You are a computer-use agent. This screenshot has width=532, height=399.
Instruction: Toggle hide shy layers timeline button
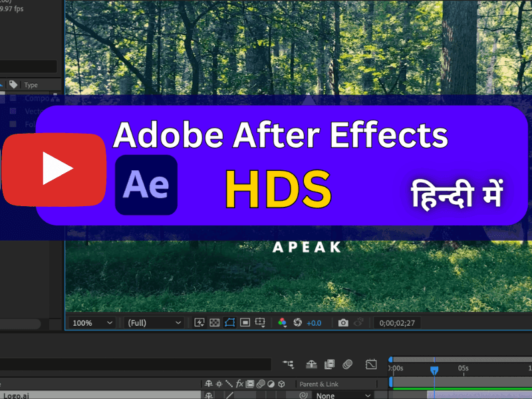[x=311, y=364]
